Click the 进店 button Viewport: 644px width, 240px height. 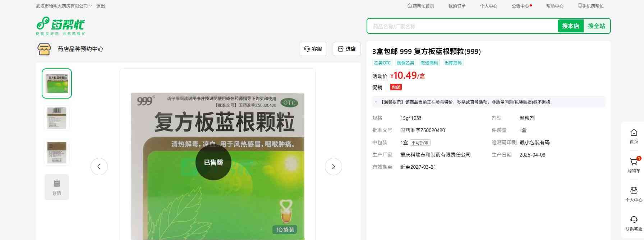point(347,49)
